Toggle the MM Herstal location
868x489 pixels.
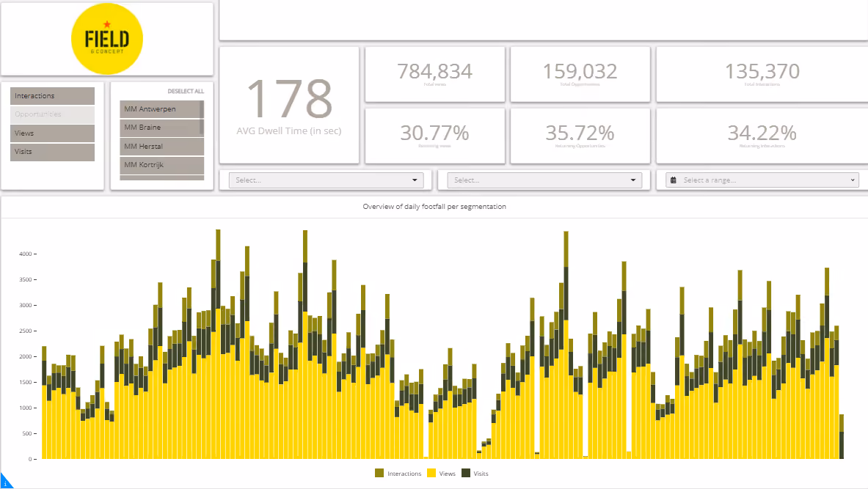coord(161,146)
